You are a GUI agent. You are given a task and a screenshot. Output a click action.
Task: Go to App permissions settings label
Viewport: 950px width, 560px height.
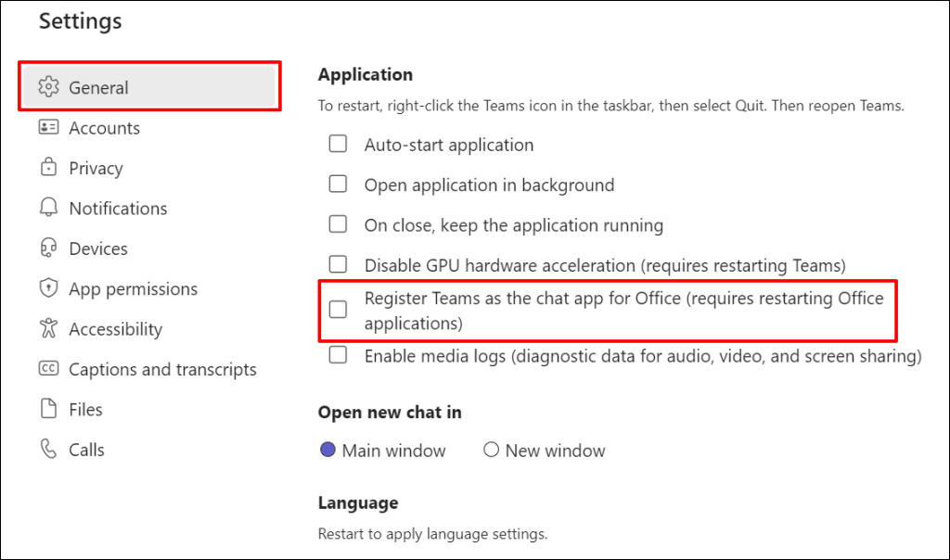pos(134,288)
